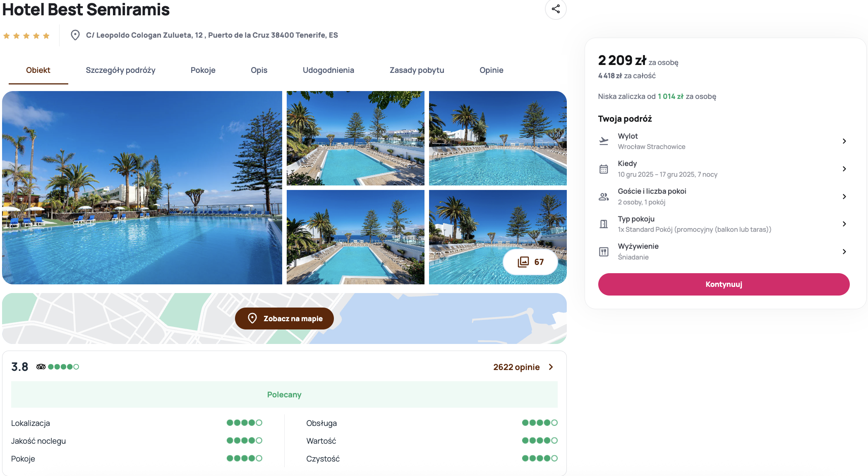Click the meal cutlery icon
The image size is (868, 476).
coord(604,252)
